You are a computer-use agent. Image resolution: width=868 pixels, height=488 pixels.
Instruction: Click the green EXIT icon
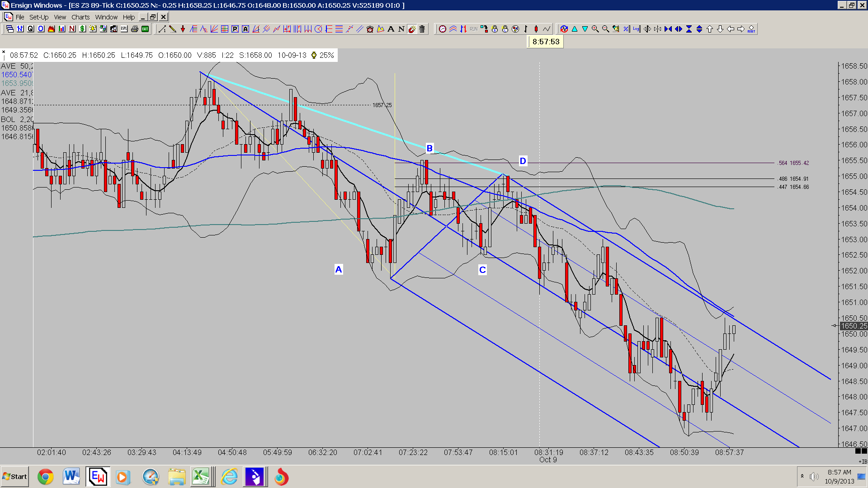click(145, 29)
